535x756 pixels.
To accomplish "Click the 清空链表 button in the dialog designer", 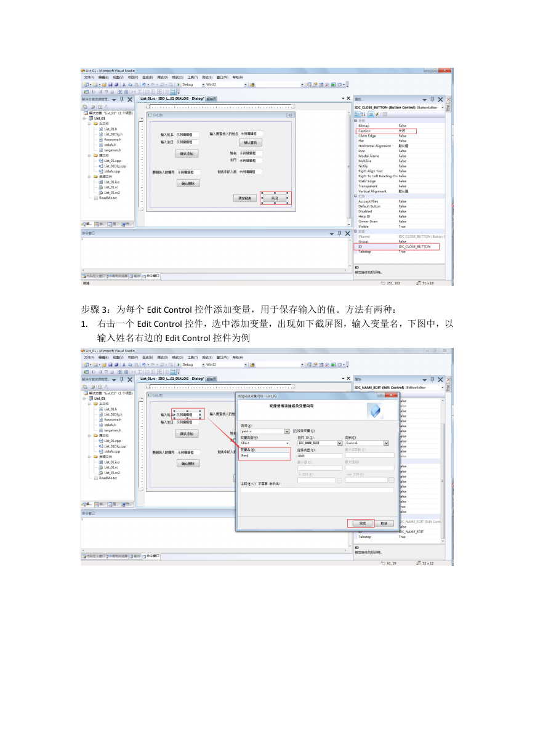I will 244,198.
